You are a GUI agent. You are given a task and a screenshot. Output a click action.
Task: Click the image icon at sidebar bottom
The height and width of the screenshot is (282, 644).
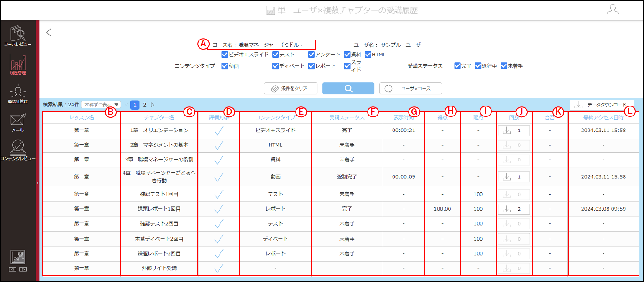18,257
